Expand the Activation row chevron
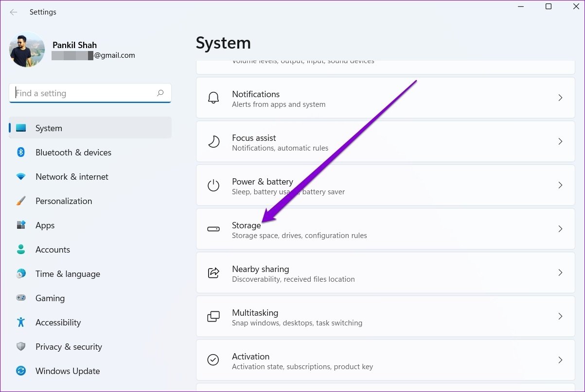The image size is (585, 392). [560, 360]
